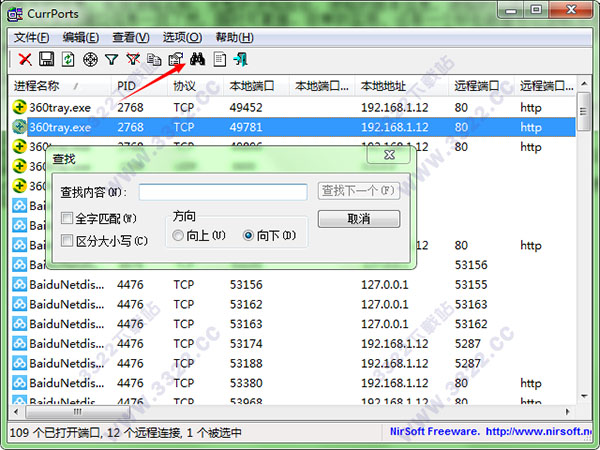Click the horizontal scrollbar thumb
The width and height of the screenshot is (600, 450).
point(78,412)
